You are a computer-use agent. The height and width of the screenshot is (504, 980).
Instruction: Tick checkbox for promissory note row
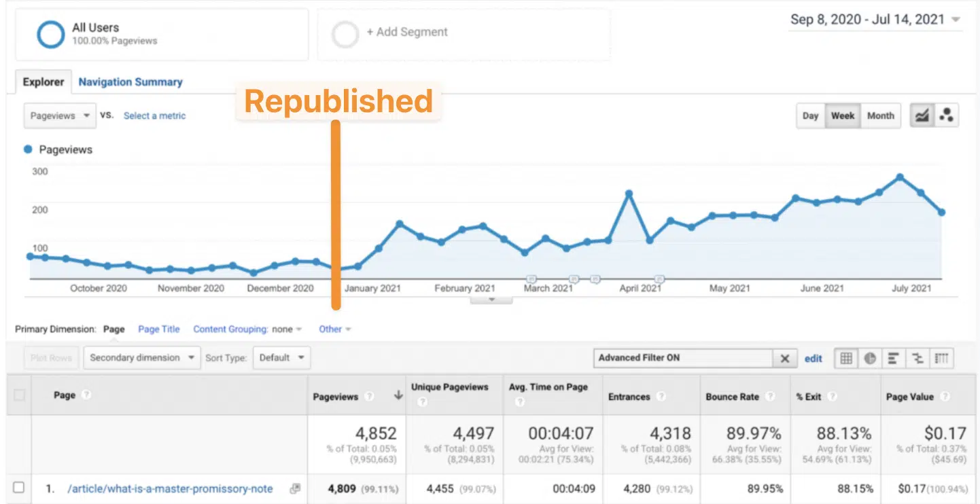coord(19,488)
